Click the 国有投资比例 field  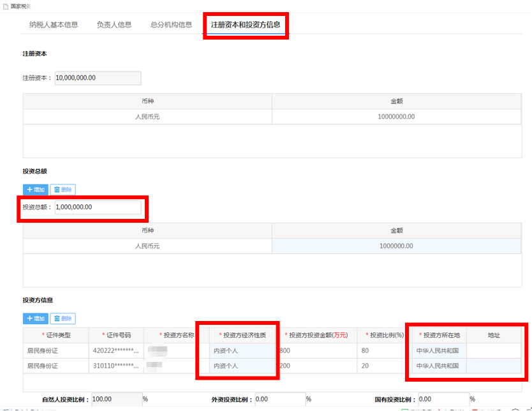[x=444, y=400]
